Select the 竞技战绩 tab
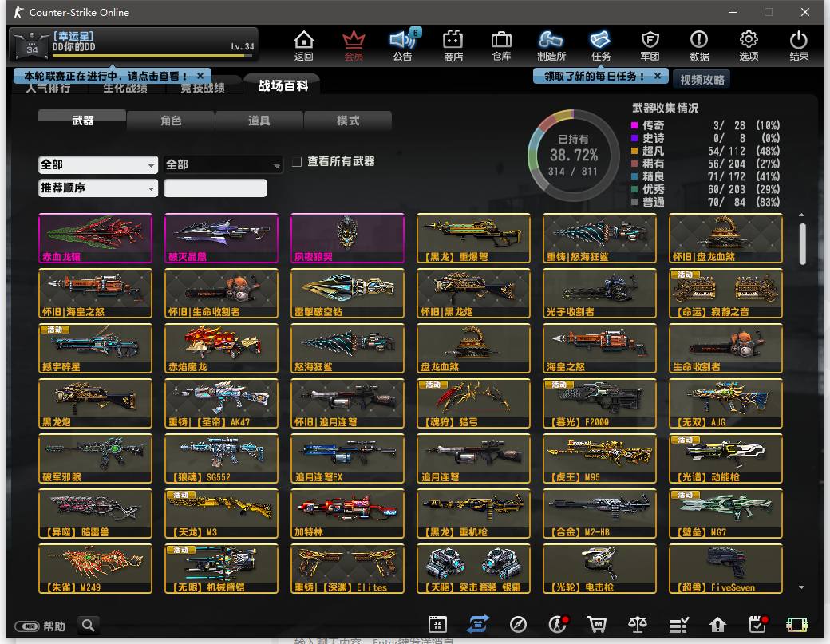The image size is (830, 644). tap(202, 89)
